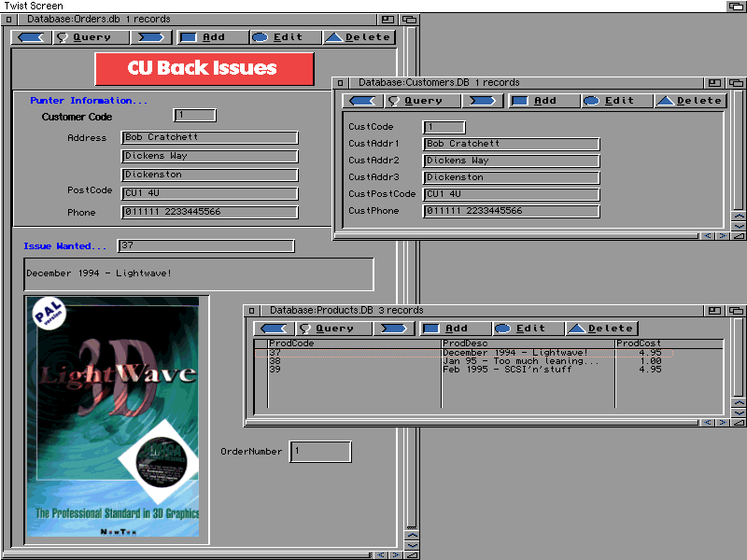
Task: Click Phone field in Orders window
Action: click(x=209, y=212)
